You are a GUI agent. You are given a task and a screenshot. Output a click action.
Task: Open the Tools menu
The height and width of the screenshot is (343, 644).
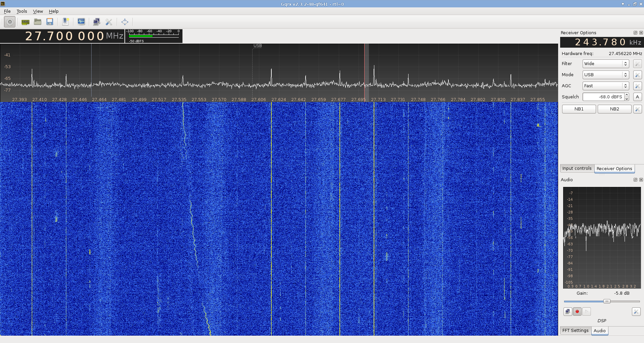pos(22,11)
